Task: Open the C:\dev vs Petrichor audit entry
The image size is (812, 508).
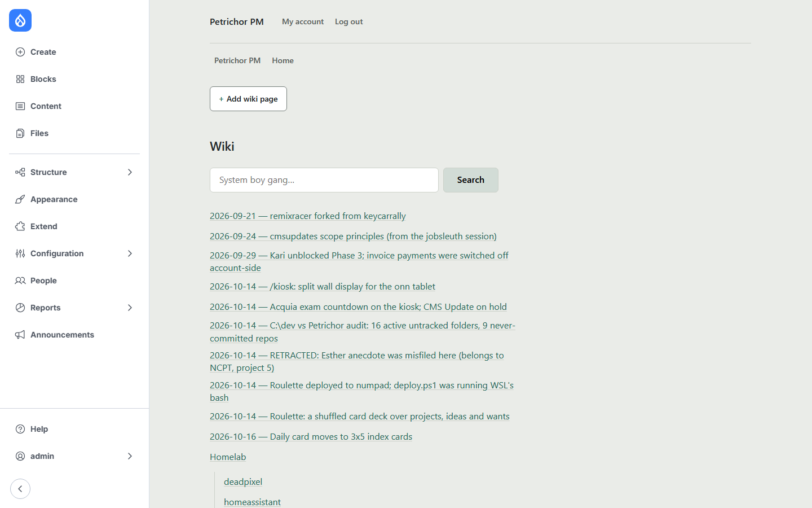Action: 363,332
